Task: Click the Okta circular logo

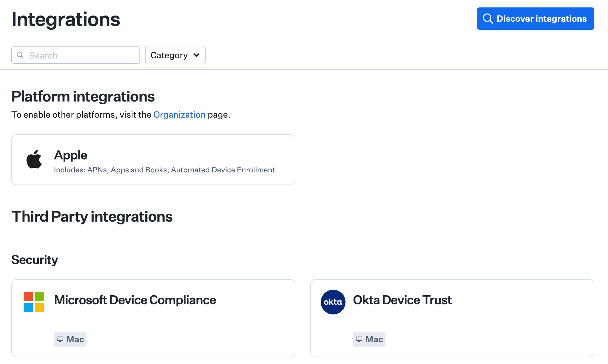Action: point(333,302)
